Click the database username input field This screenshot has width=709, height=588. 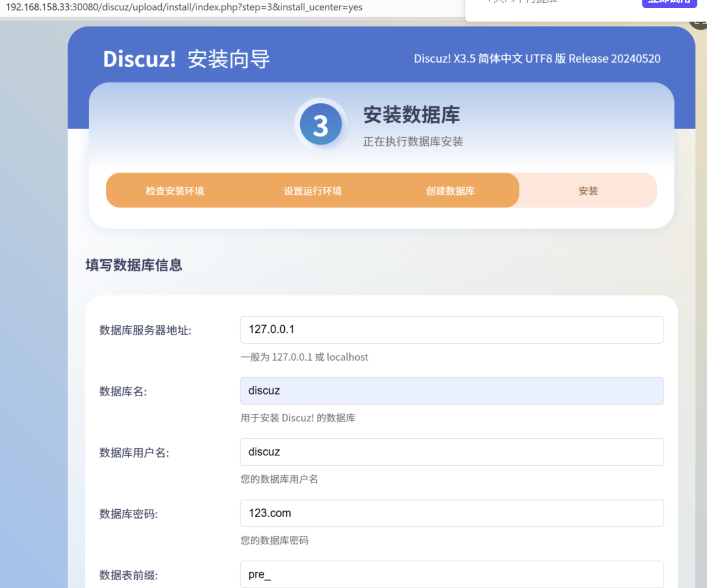coord(452,452)
